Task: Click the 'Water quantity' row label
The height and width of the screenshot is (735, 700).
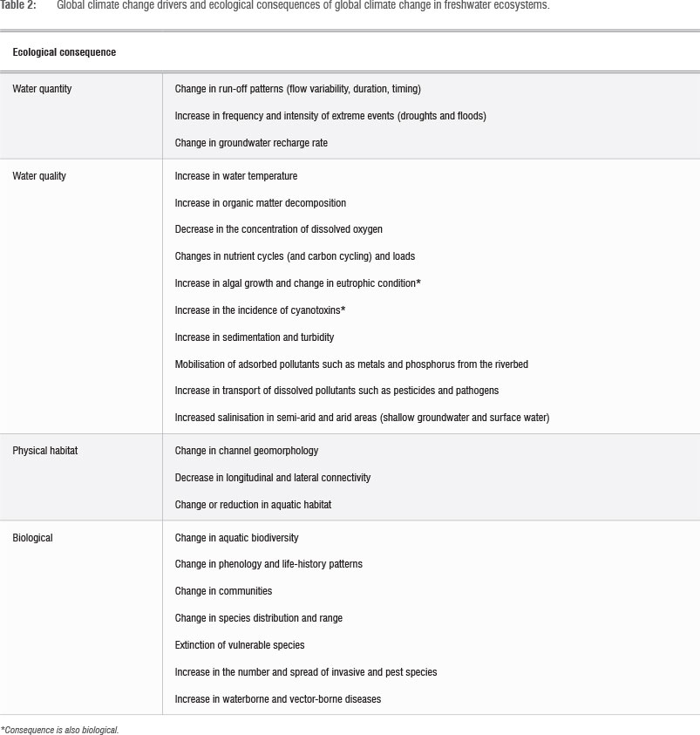Action: [42, 89]
